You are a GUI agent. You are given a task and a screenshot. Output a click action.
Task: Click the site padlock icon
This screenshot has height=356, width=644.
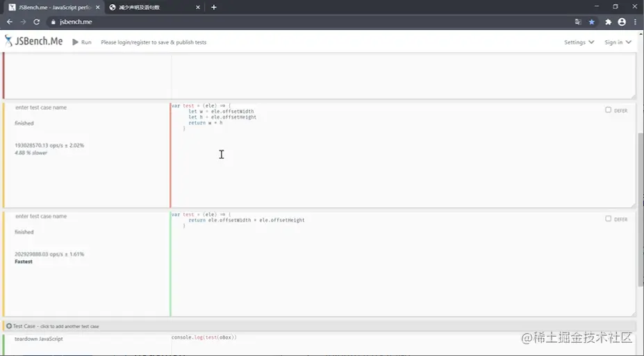[53, 22]
